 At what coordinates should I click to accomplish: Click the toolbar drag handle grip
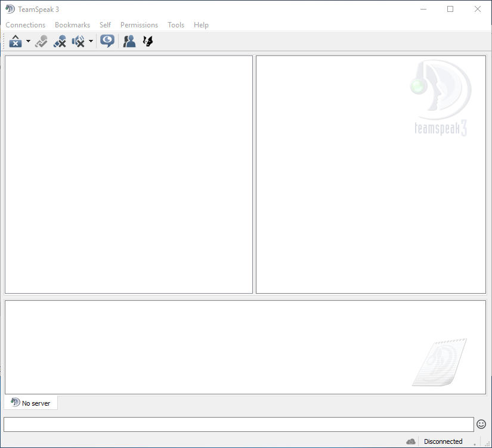[x=4, y=41]
